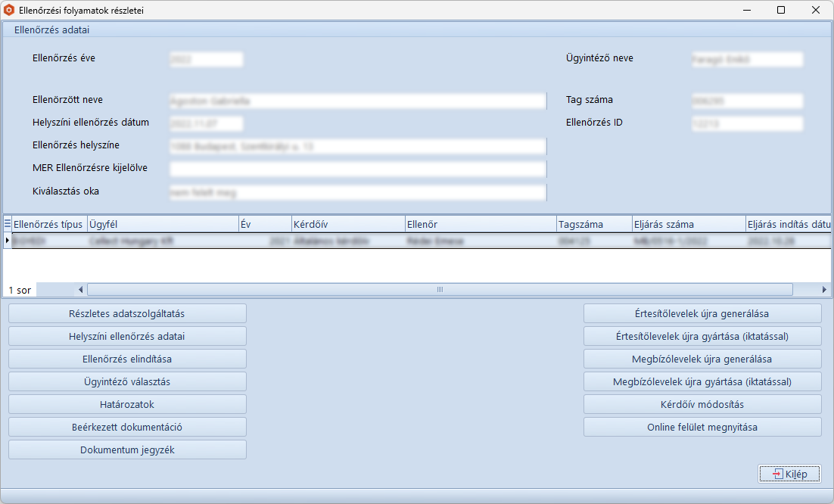This screenshot has height=504, width=834.
Task: Start the check with Ellenőrzés elindítása
Action: coord(127,359)
